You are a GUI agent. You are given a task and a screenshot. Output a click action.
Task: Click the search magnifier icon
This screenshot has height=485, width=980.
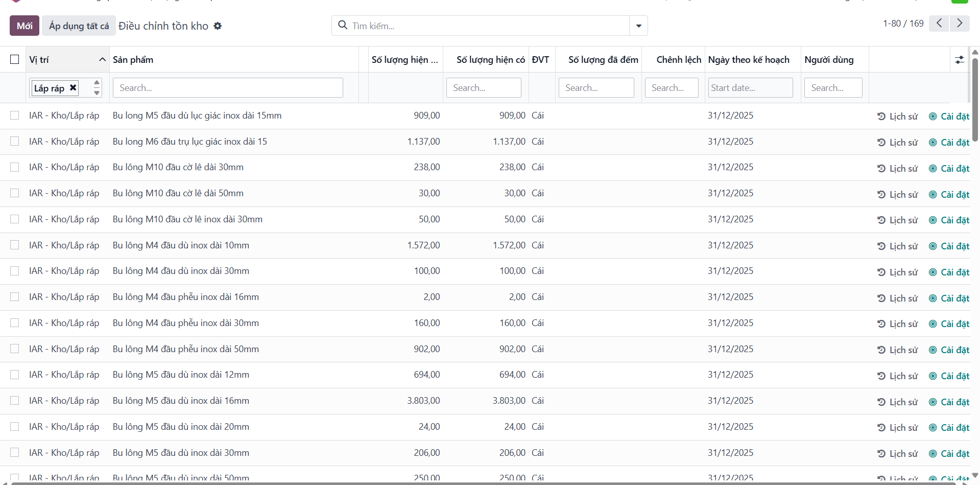click(343, 25)
